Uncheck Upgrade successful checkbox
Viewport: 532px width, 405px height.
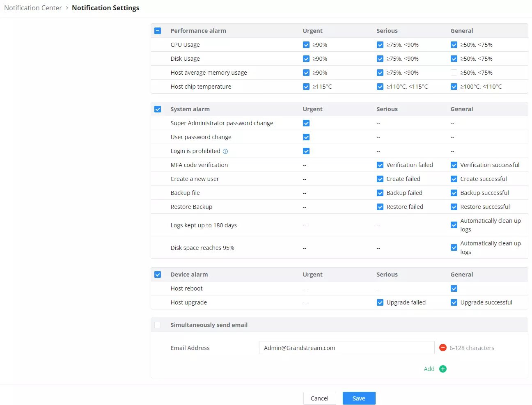[x=454, y=302]
